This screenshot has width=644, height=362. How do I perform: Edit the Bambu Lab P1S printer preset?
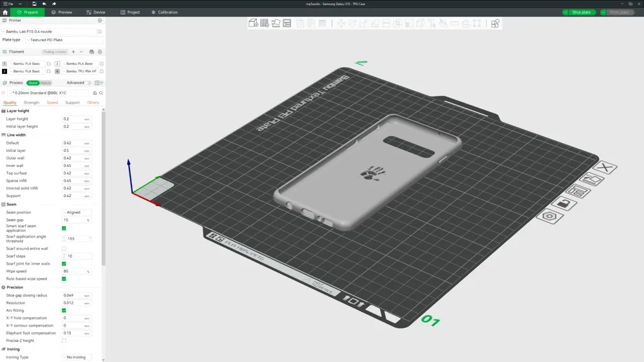click(x=99, y=32)
